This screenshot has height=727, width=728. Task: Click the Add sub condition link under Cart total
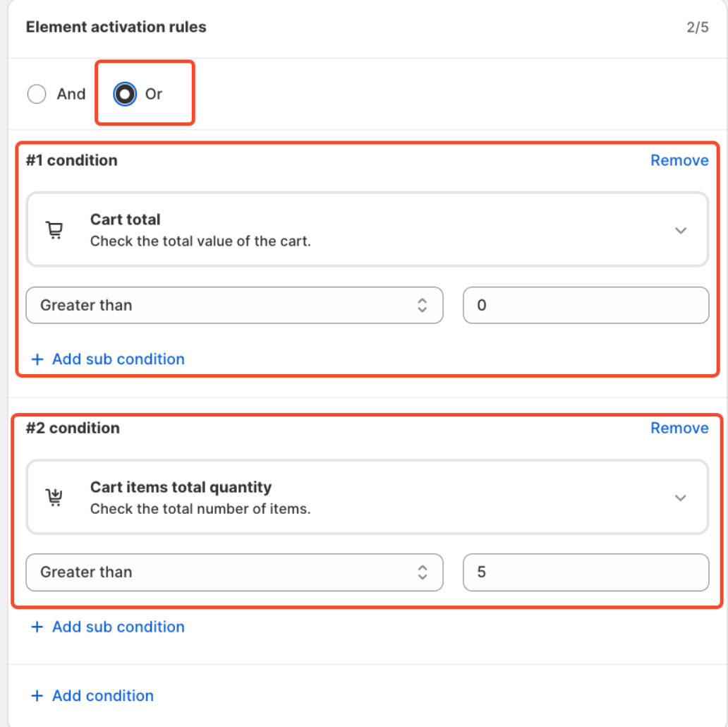click(x=118, y=359)
